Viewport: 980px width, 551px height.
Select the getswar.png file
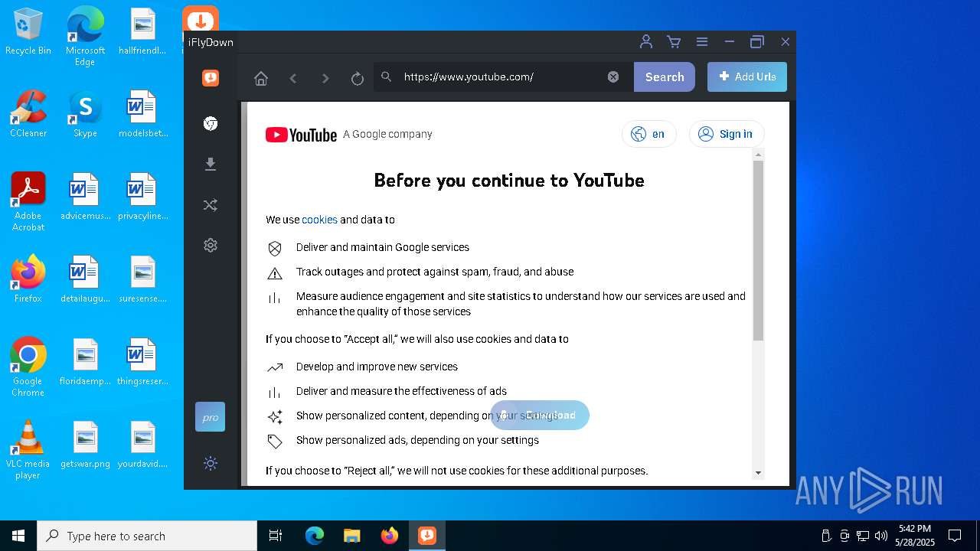[85, 445]
